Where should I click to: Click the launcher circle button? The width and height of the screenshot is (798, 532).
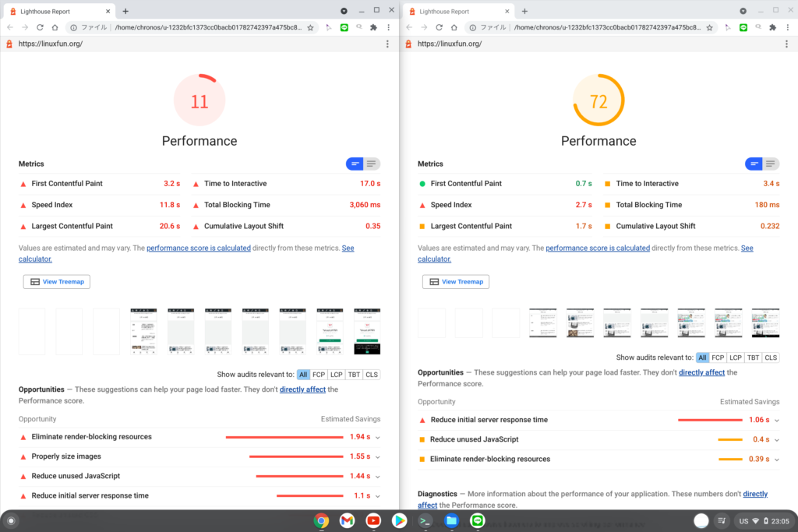click(x=11, y=521)
